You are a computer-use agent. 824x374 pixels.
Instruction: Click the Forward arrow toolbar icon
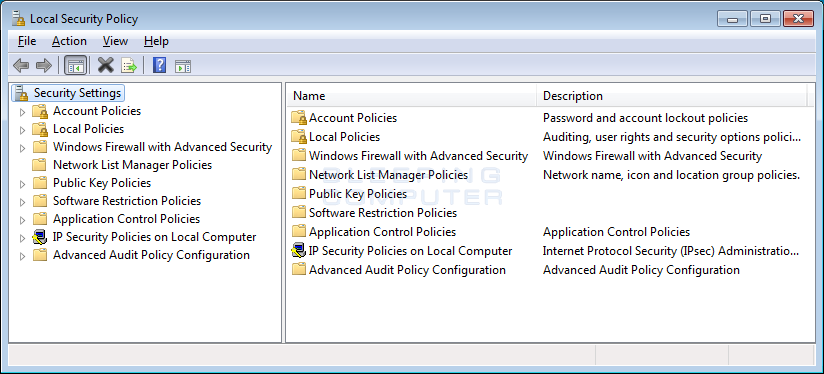coord(44,66)
